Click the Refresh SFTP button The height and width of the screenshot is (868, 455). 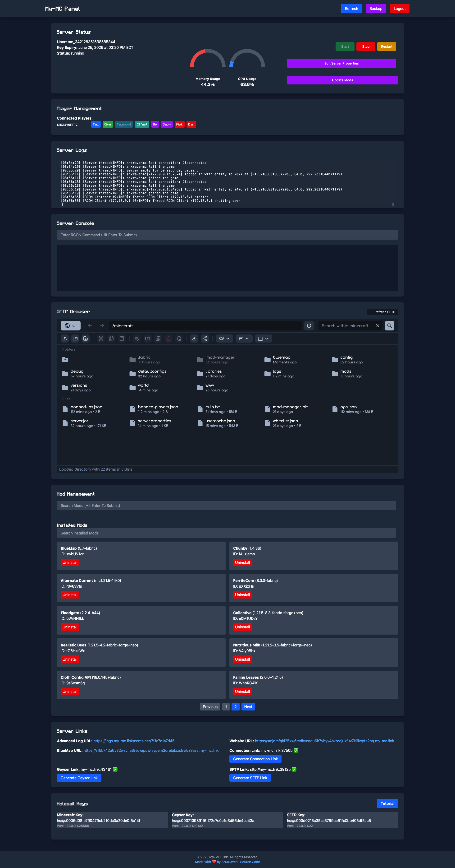(x=383, y=312)
